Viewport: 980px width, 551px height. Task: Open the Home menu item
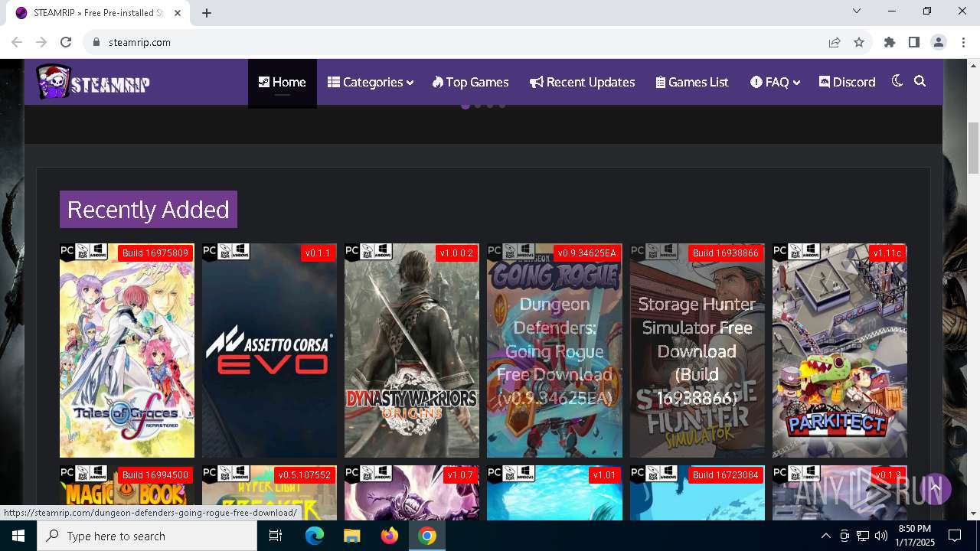pyautogui.click(x=282, y=82)
